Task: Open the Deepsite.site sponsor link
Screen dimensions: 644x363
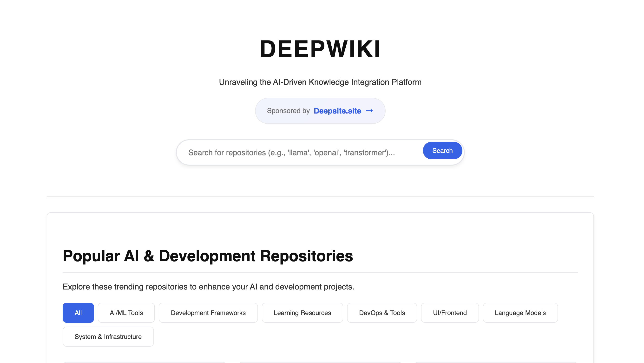Action: 337,111
